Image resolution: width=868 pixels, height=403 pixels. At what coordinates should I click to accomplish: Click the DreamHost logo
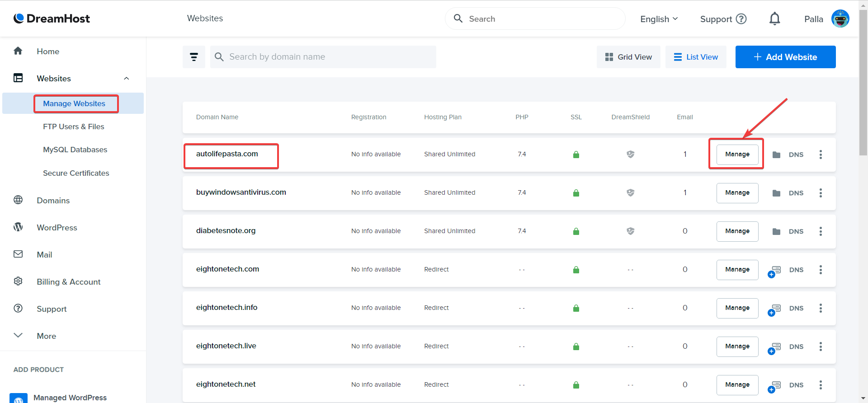coord(52,19)
